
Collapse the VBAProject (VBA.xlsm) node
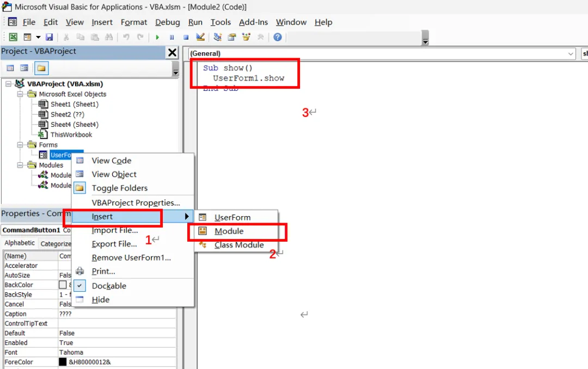(8, 84)
